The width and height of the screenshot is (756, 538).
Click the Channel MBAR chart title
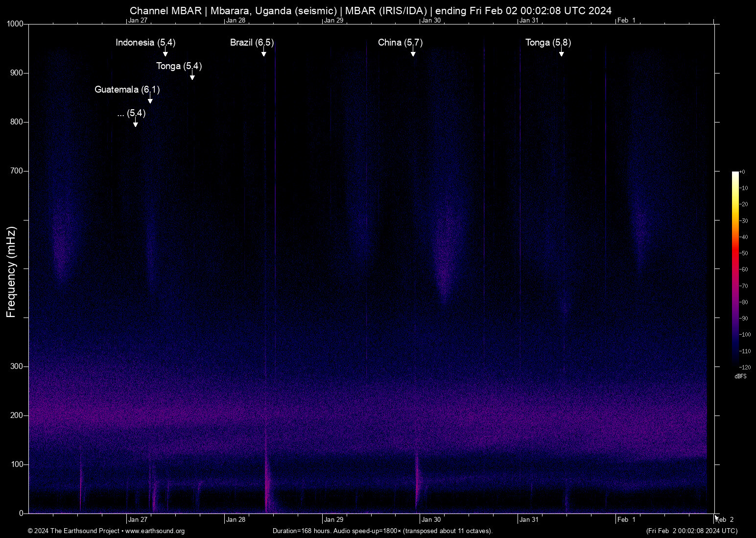[x=371, y=10]
